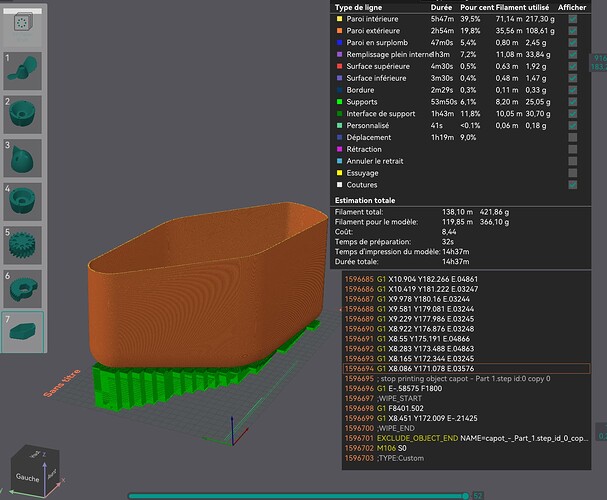The image size is (607, 500).
Task: Select the EXCLUDE_OBJECT_END line 1596701
Action: coord(467,438)
